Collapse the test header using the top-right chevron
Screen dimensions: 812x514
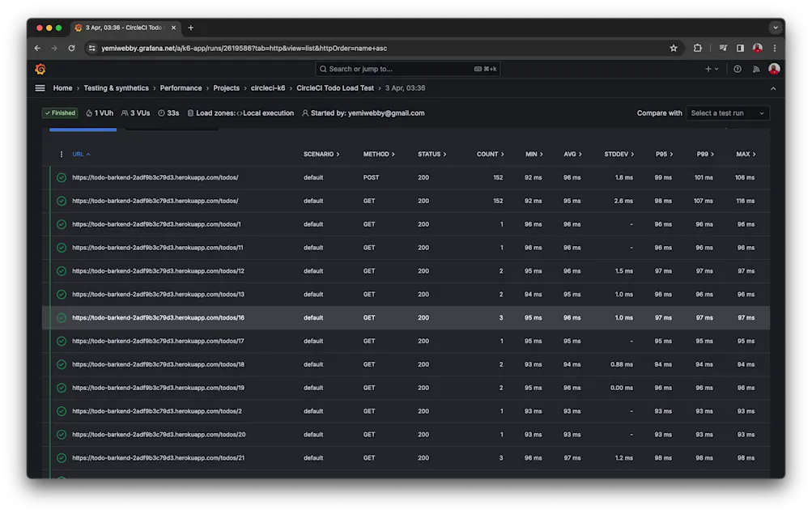pos(773,87)
